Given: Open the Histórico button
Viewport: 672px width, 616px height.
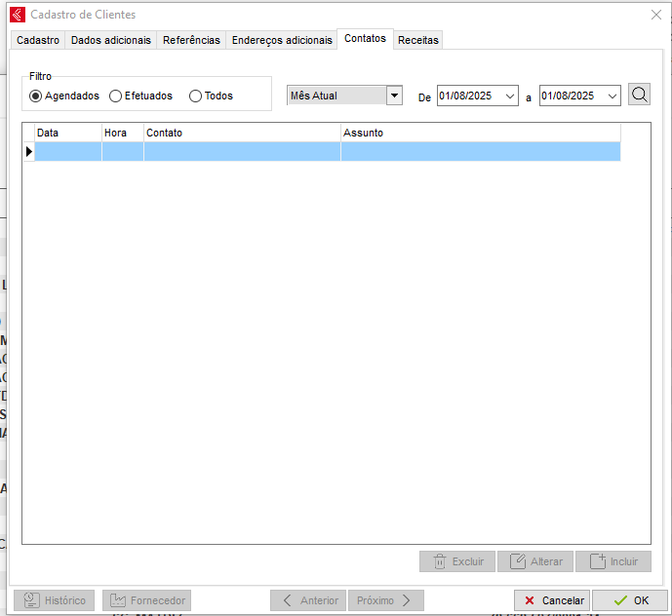Looking at the screenshot, I should pos(55,600).
